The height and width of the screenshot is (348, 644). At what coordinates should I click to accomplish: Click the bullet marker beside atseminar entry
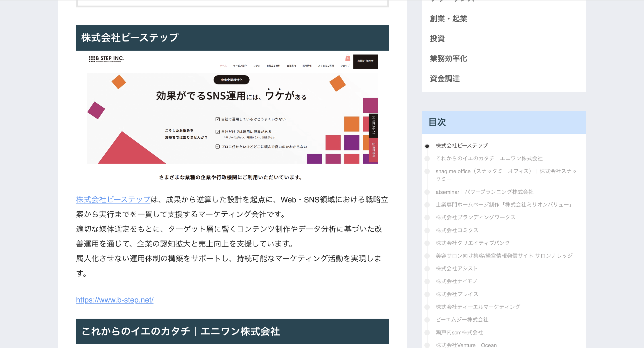(x=427, y=192)
